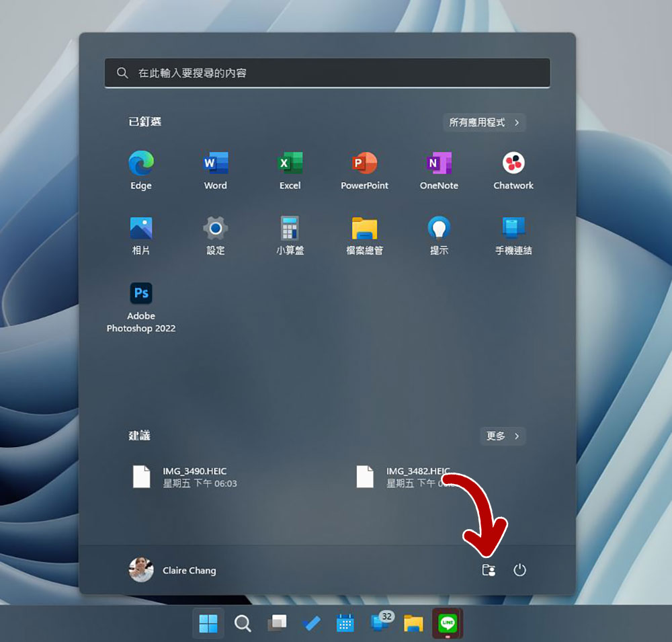
Task: Open the 相片 (Photos) app
Action: coord(141,235)
